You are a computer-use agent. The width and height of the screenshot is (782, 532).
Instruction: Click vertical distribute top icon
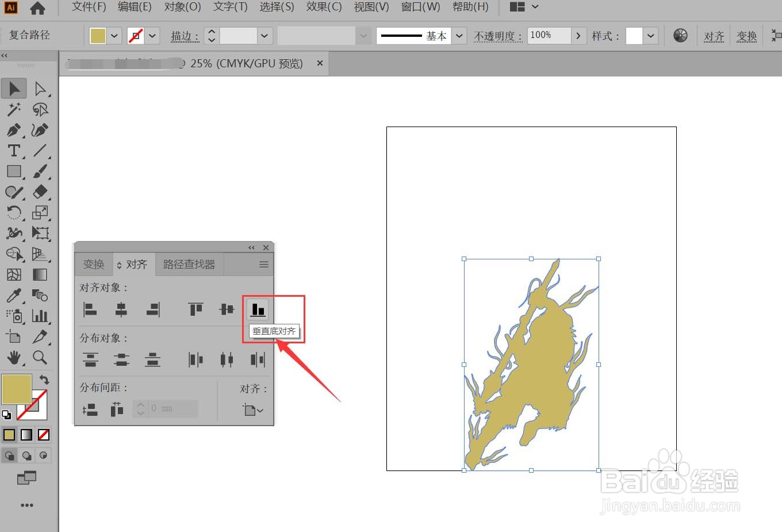click(90, 360)
